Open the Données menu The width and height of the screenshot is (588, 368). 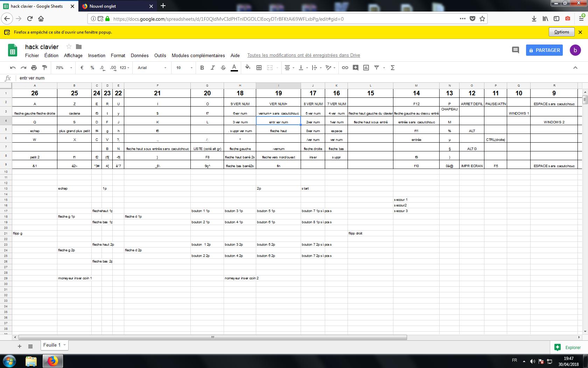coord(140,55)
